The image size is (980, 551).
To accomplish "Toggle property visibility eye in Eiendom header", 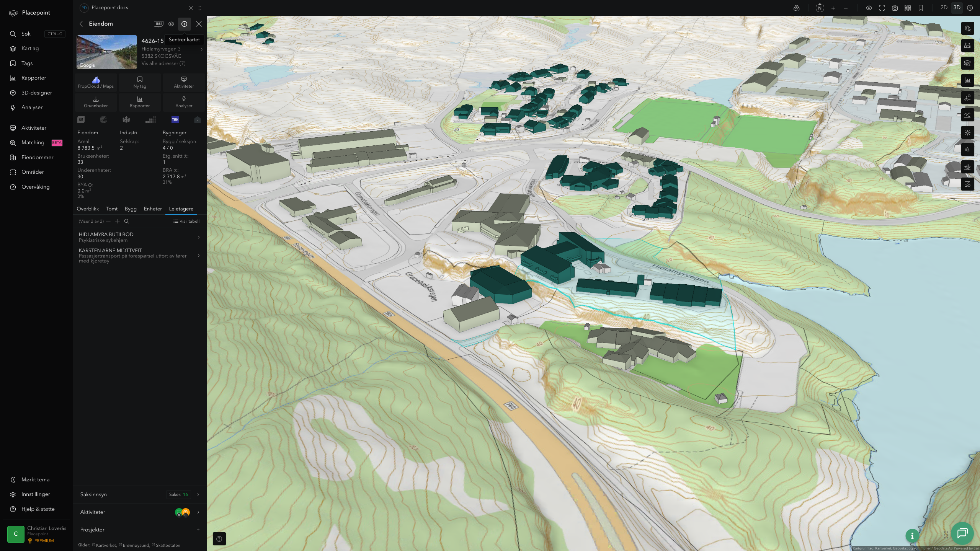I will tap(171, 24).
